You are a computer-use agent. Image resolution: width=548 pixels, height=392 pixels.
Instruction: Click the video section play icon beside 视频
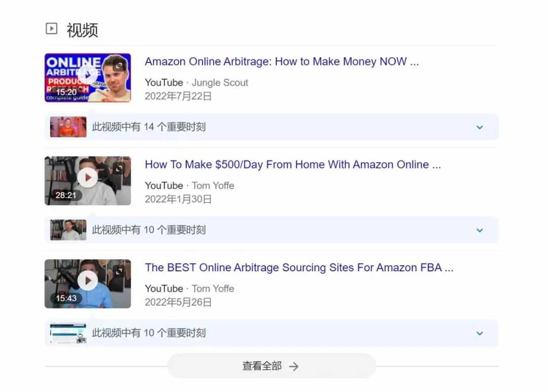tap(51, 28)
